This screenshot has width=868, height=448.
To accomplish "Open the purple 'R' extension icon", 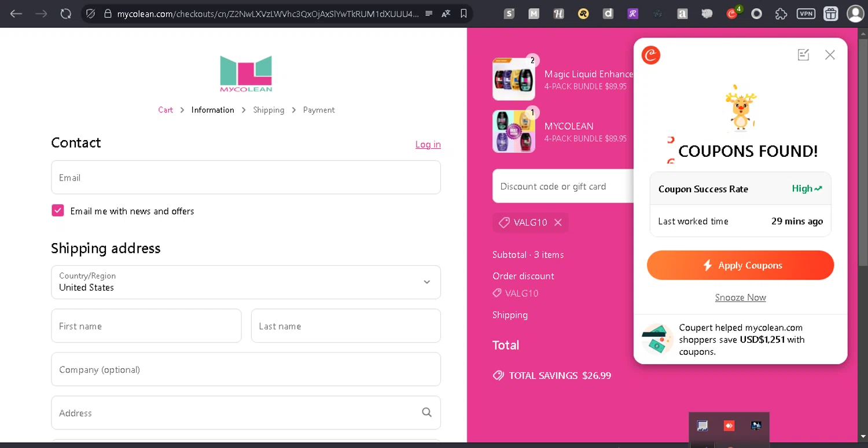I will (633, 13).
